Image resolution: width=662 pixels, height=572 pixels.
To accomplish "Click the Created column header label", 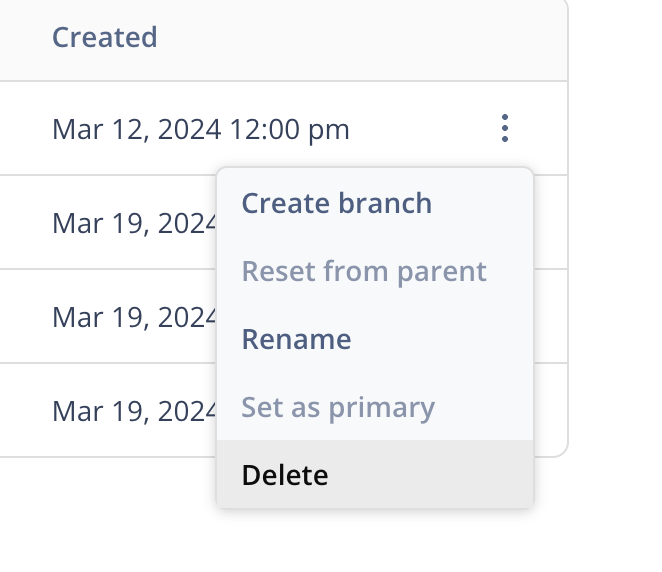I will [x=105, y=38].
